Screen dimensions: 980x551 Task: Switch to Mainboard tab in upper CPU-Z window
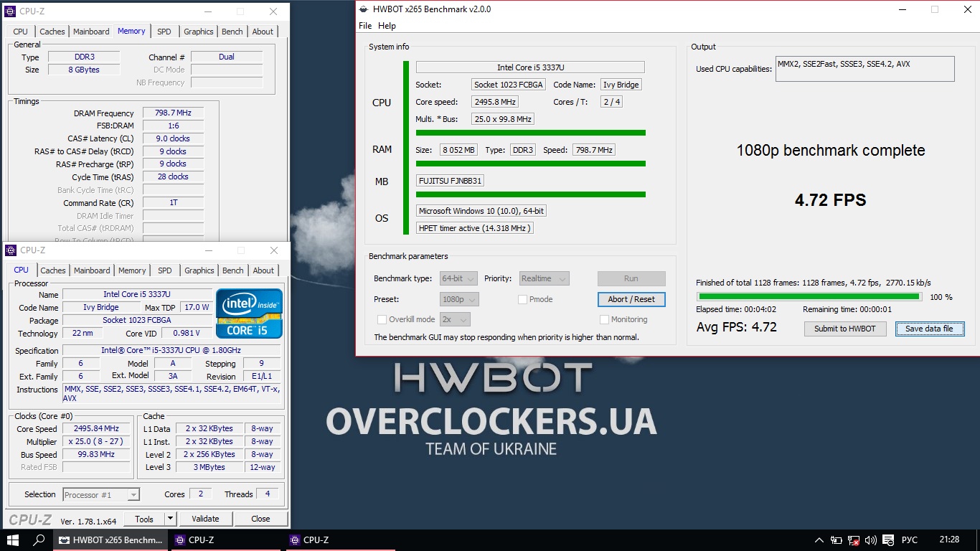(91, 32)
